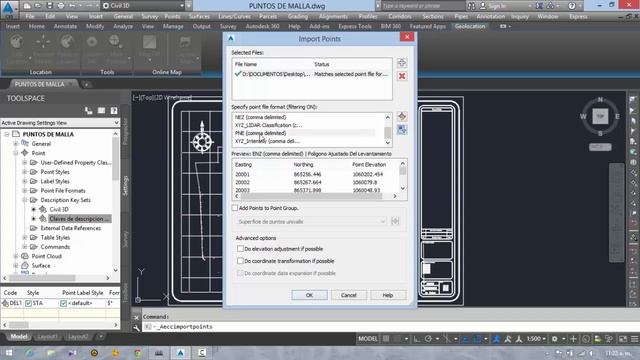The image size is (640, 360).
Task: Switch to the Geolocation ribbon tab
Action: 470,26
